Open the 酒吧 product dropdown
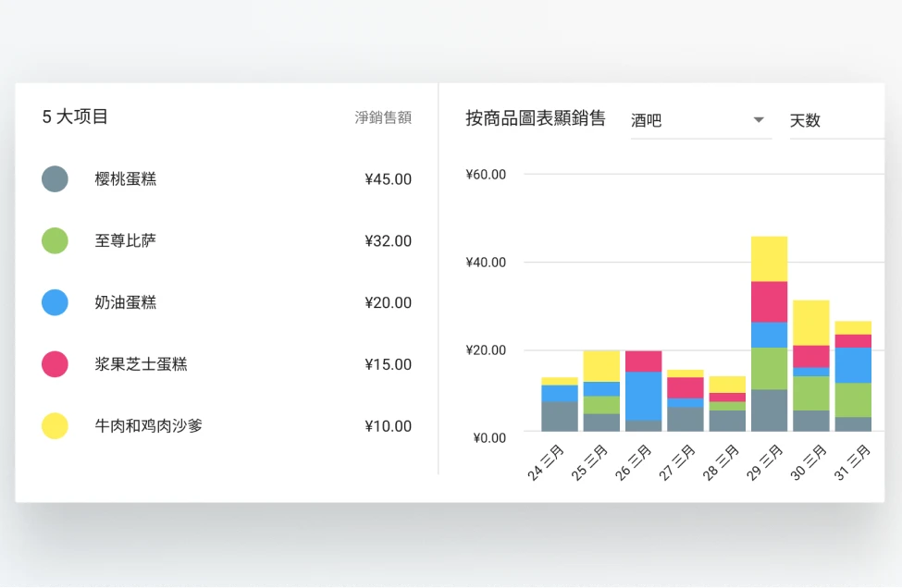This screenshot has height=588, width=902. coord(647,120)
